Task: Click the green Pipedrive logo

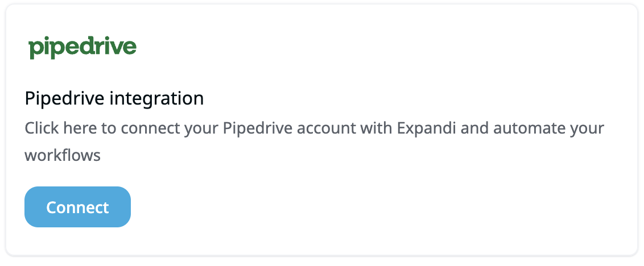Action: coord(82,48)
